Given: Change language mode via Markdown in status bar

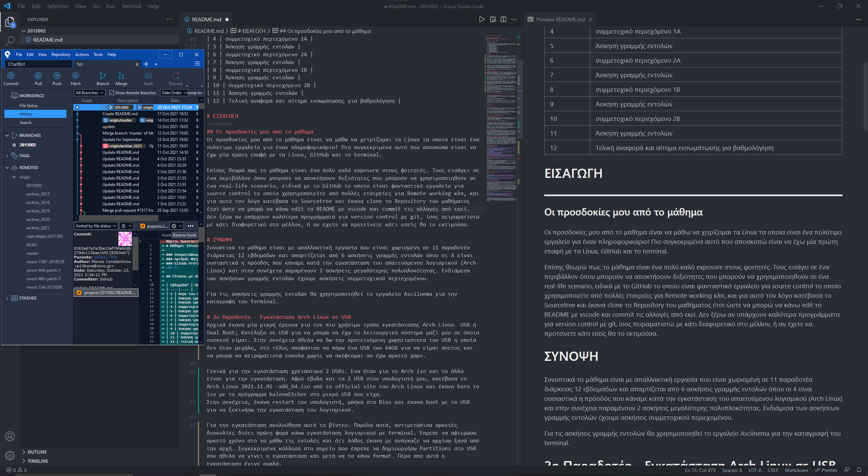Looking at the screenshot, I should coord(796,470).
